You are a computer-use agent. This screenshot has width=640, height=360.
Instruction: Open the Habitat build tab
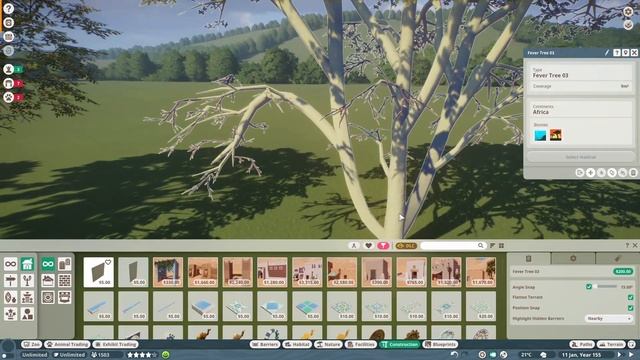[x=297, y=344]
